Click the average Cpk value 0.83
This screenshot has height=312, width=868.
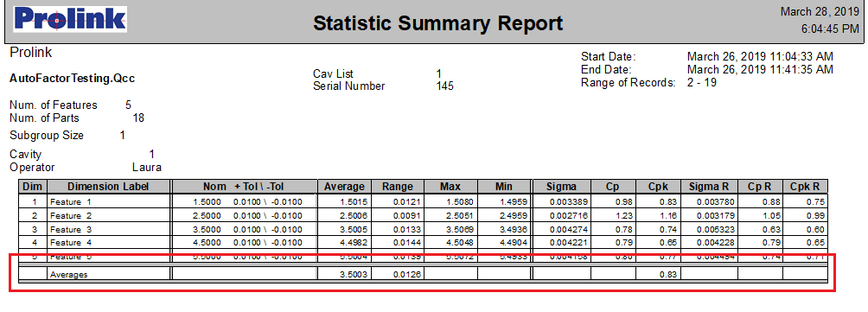669,274
